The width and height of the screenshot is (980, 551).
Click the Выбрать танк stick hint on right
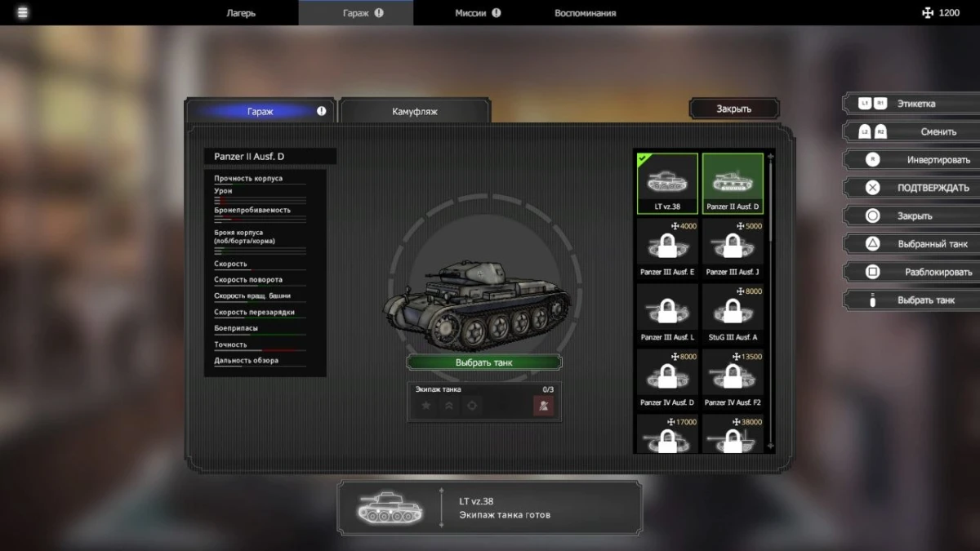[910, 300]
